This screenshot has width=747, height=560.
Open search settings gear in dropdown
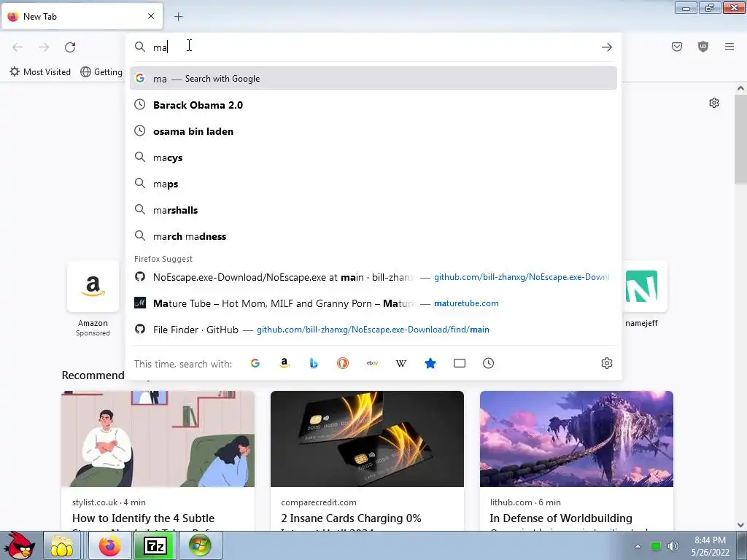pos(606,363)
